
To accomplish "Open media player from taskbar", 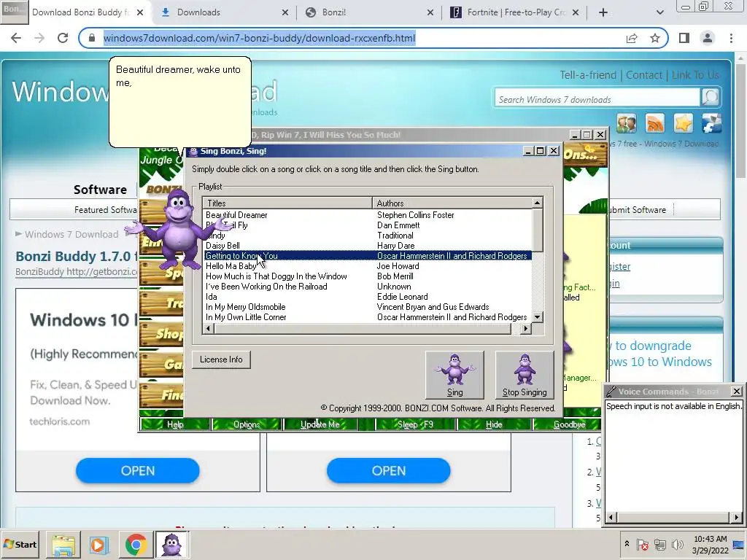I will (99, 545).
